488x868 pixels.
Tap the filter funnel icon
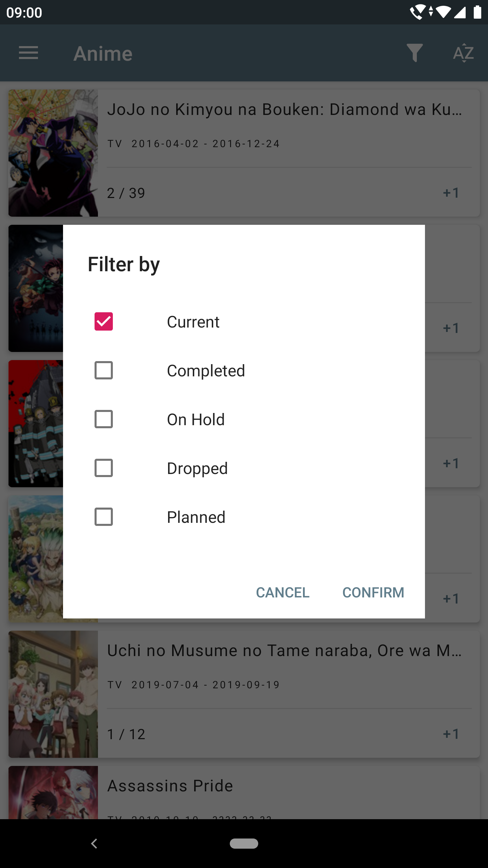click(x=414, y=53)
